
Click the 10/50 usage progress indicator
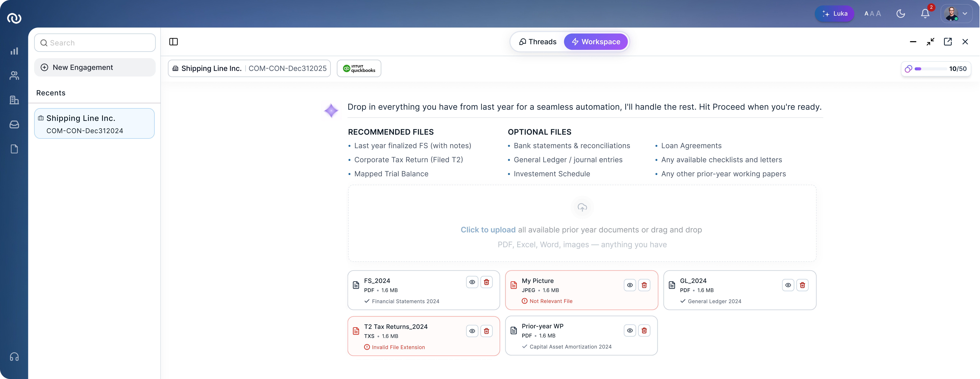[x=936, y=69]
